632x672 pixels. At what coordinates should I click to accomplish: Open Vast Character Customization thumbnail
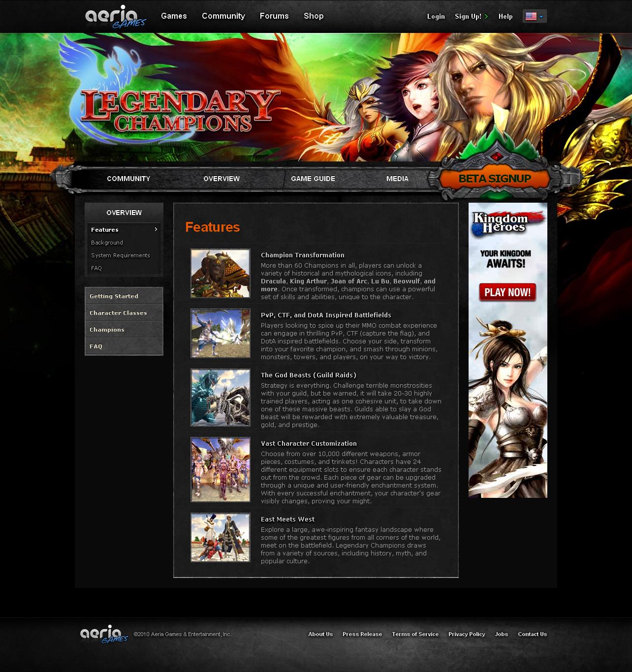221,469
